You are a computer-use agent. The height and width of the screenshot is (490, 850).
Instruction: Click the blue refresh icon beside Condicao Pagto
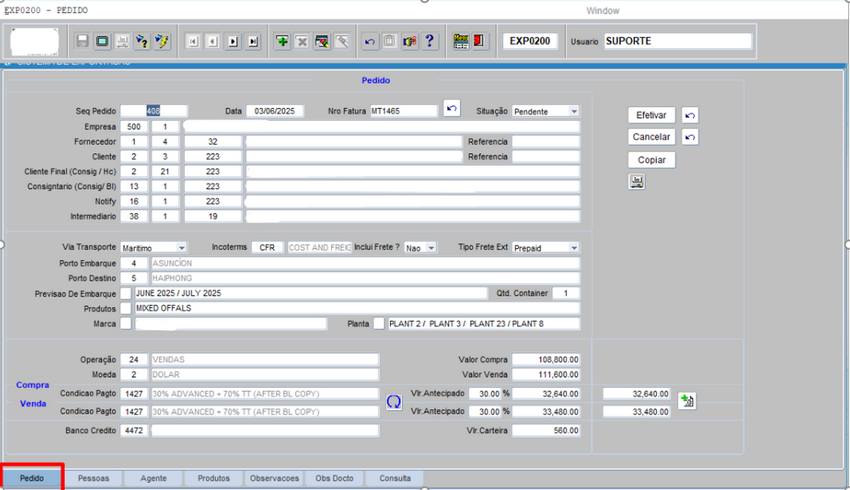coord(394,402)
